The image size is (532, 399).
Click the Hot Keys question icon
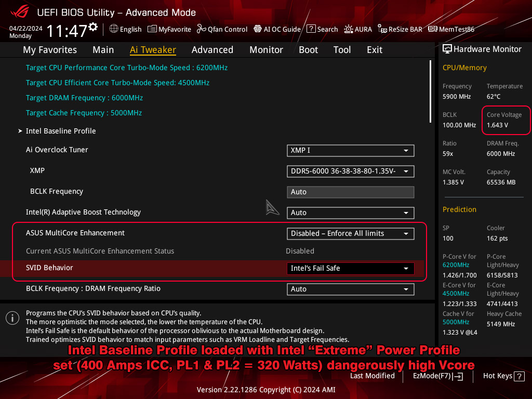[519, 376]
